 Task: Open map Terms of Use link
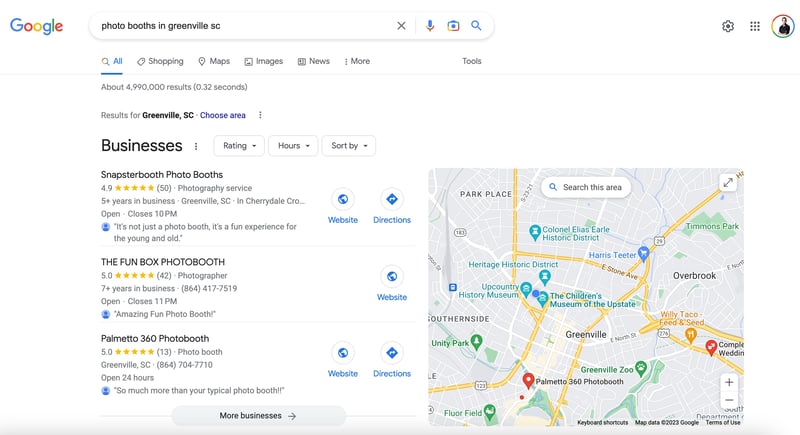point(722,422)
